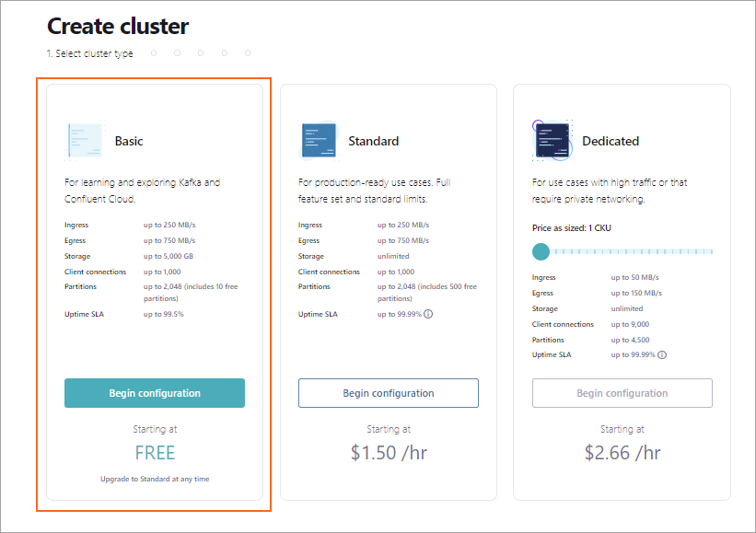This screenshot has height=533, width=756.
Task: Click 'up to 4,500' partitions value
Action: pyautogui.click(x=630, y=340)
